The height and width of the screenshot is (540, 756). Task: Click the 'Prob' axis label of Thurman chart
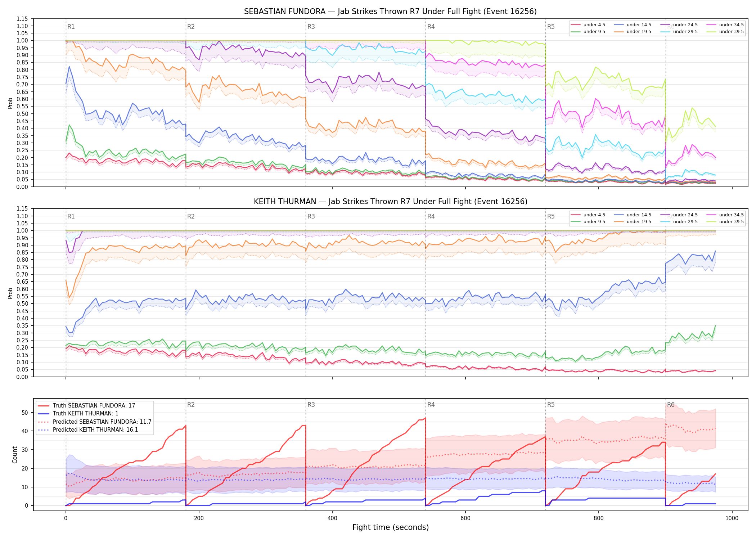pos(10,293)
